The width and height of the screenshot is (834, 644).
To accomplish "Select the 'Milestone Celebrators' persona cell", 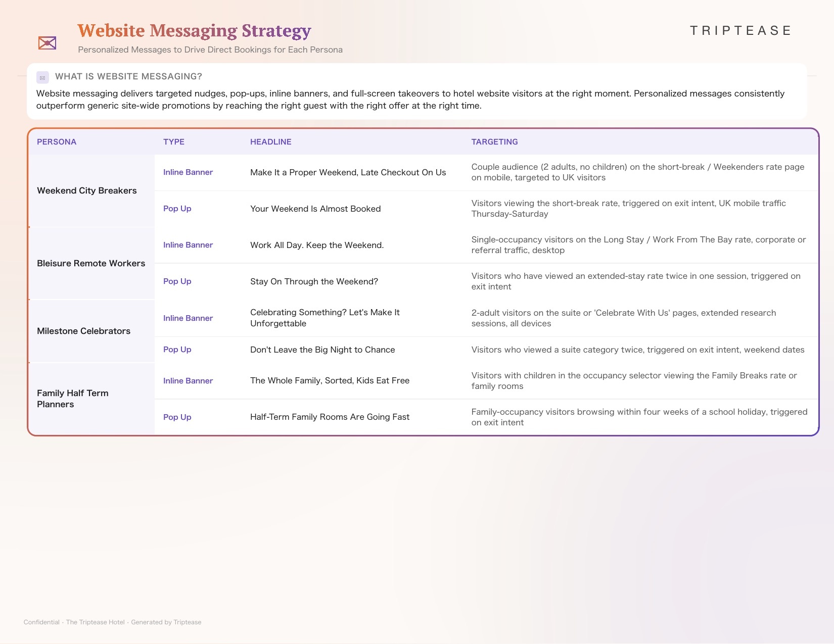I will 91,331.
